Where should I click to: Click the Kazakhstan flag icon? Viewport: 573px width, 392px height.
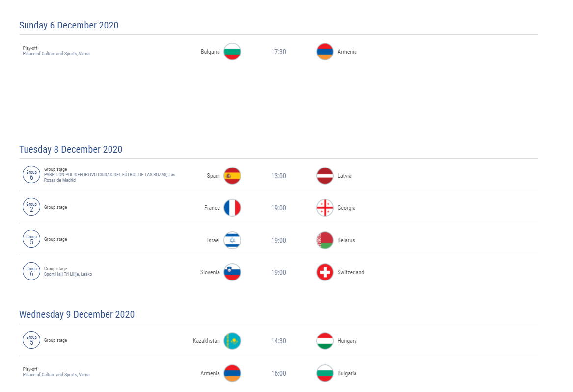(x=232, y=341)
